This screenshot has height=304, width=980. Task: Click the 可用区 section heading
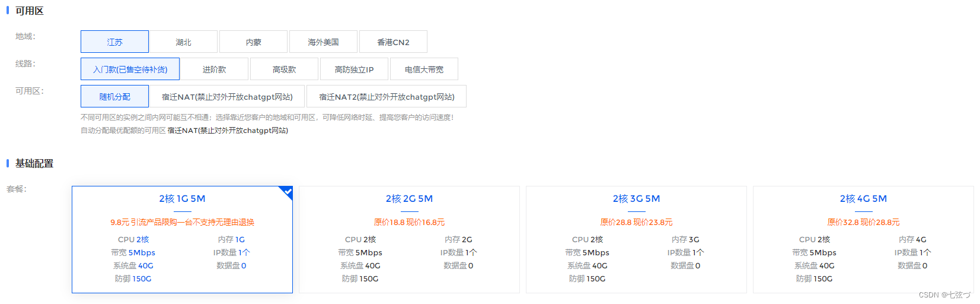[x=29, y=11]
